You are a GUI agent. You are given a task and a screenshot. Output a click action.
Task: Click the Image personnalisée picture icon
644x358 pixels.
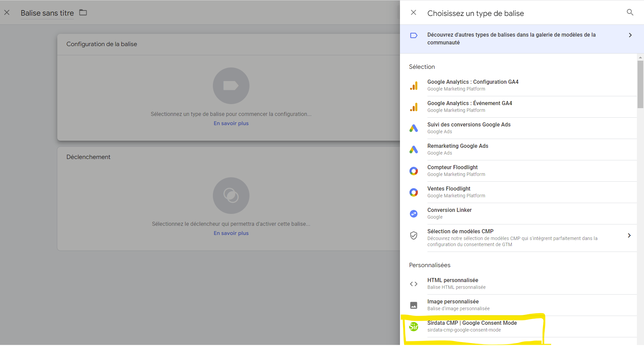(414, 305)
